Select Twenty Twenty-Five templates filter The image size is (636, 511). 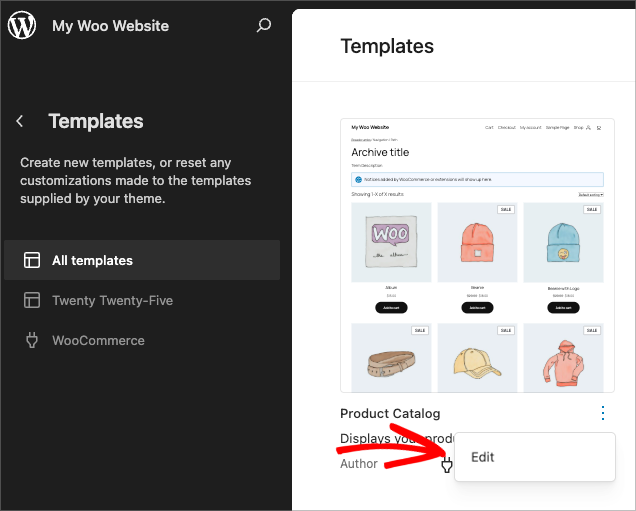142,300
